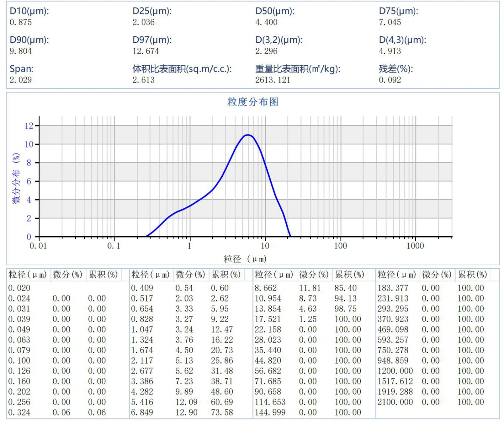This screenshot has height=428, width=504.
Task: Select the cumulative value 85.40
Action: [345, 288]
